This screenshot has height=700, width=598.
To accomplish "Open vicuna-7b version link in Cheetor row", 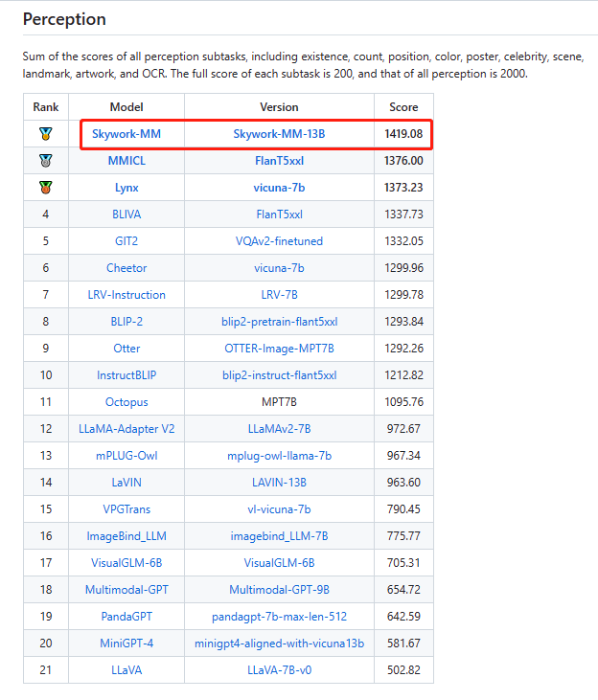I will 279,268.
